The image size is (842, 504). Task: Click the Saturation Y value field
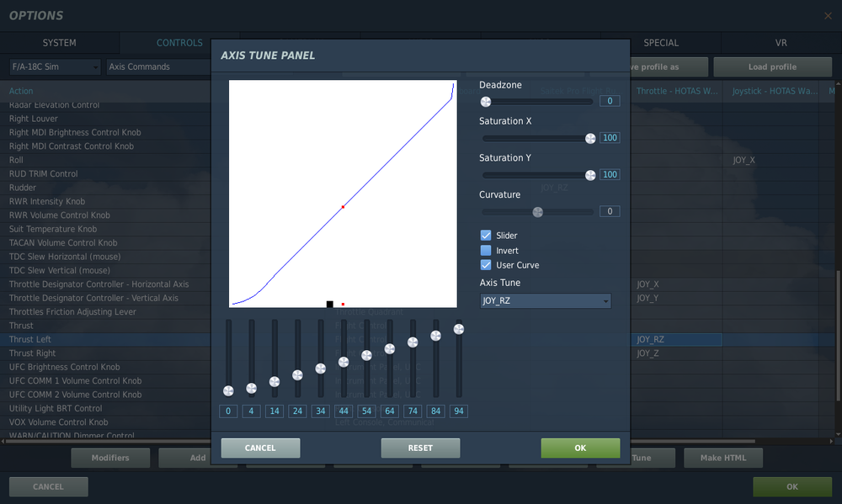pos(610,174)
